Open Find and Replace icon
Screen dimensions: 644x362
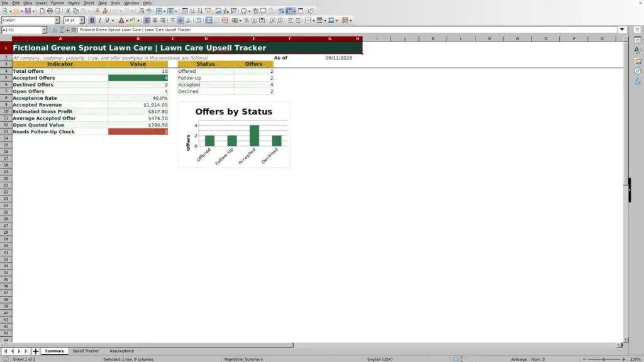[x=142, y=11]
